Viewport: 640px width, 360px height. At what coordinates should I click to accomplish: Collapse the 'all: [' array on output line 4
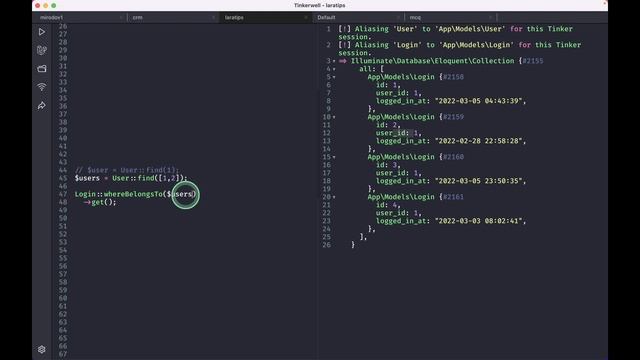334,69
